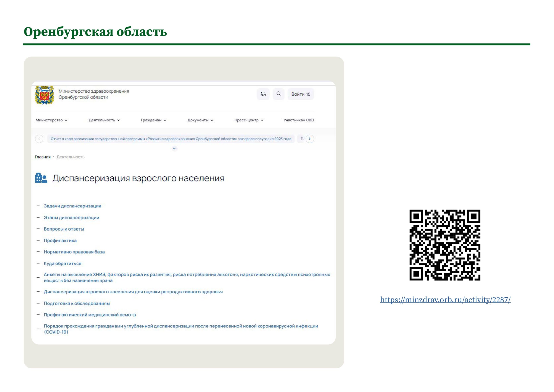Image resolution: width=554 pixels, height=392 pixels.
Task: Click the Оренбургская область slide title
Action: coord(95,32)
